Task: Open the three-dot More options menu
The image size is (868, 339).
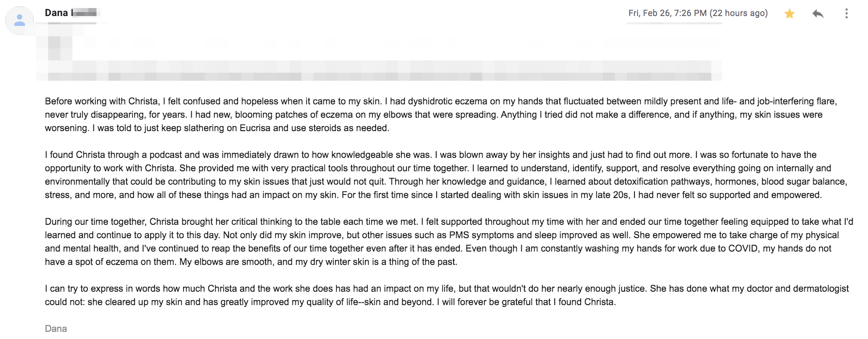Action: 846,13
